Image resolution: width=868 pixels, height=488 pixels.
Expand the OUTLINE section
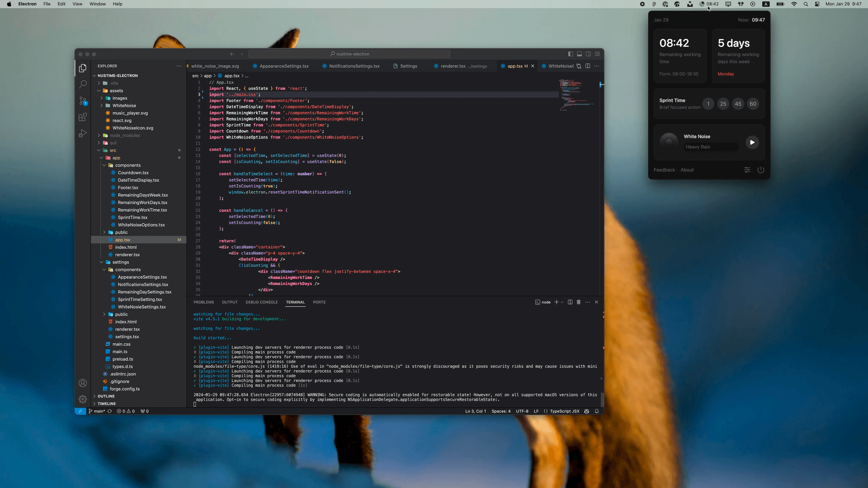(x=106, y=396)
